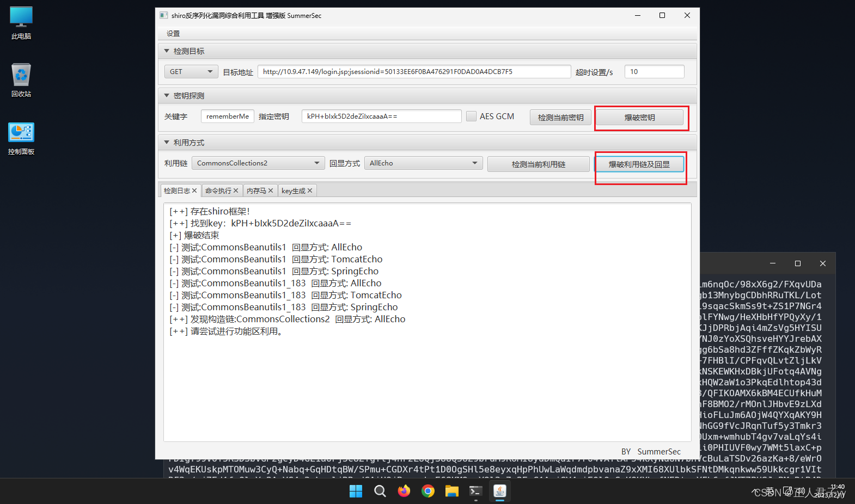Focus the 目标地址 URL input field
Screen dimensions: 855x504
pyautogui.click(x=414, y=71)
